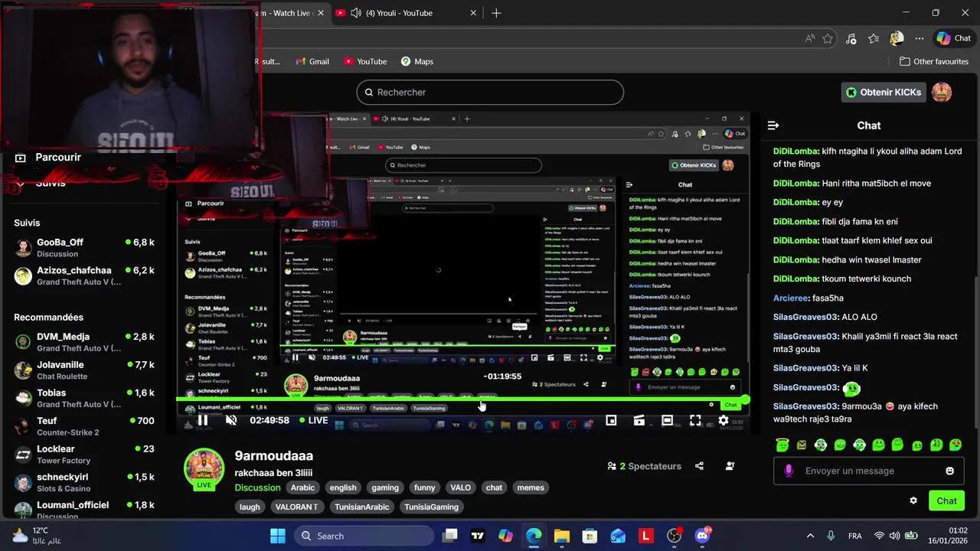Image resolution: width=980 pixels, height=551 pixels.
Task: Open Tobias recommended channel
Action: pyautogui.click(x=84, y=398)
